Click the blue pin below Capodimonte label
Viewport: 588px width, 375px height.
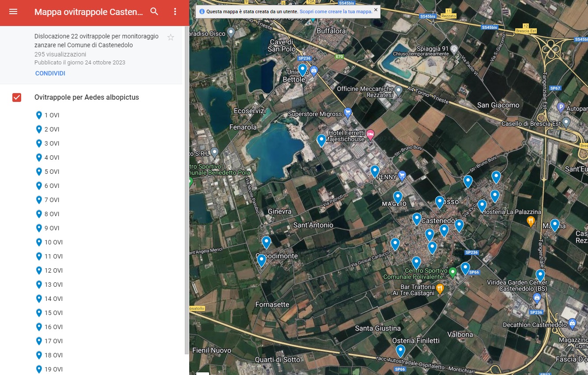[262, 260]
